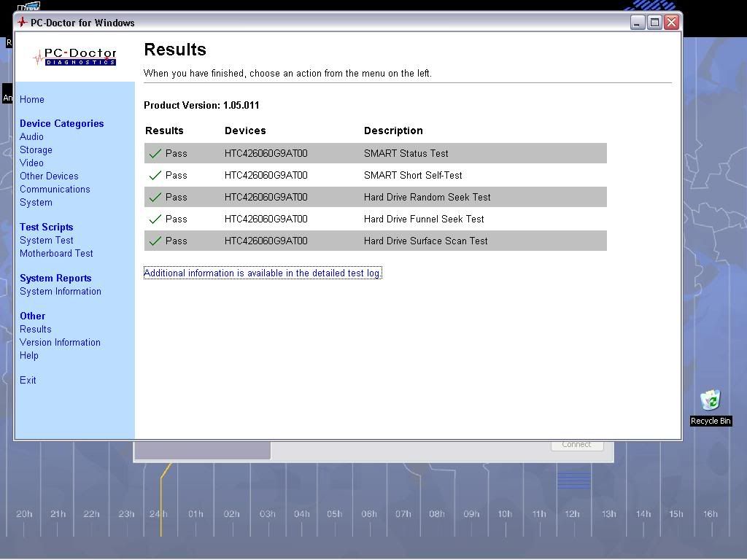
Task: Open the Audio device category
Action: (31, 137)
